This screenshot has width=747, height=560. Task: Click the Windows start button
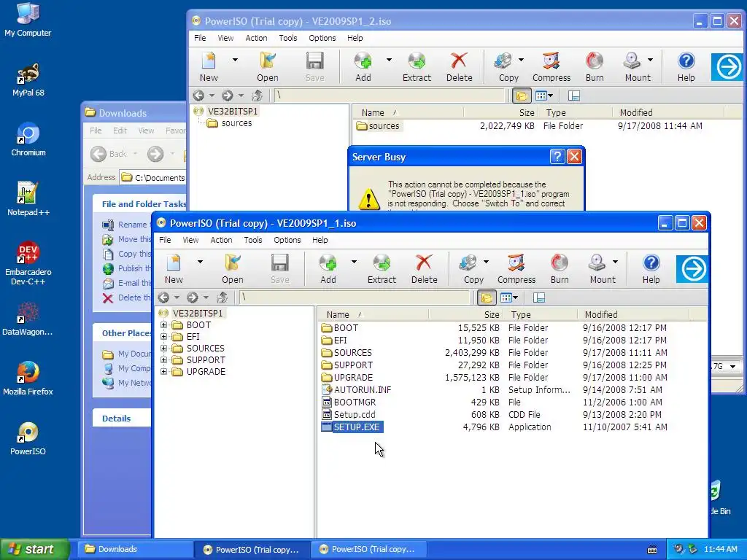[34, 549]
